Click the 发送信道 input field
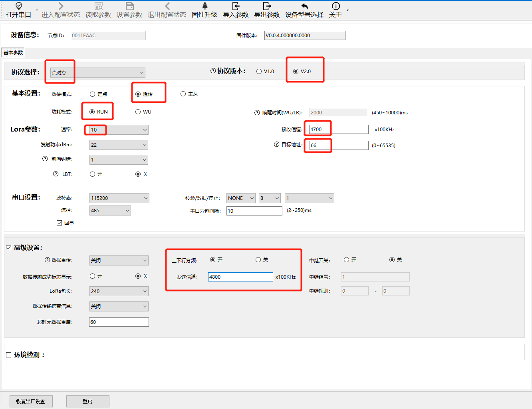The width and height of the screenshot is (532, 409). click(240, 277)
